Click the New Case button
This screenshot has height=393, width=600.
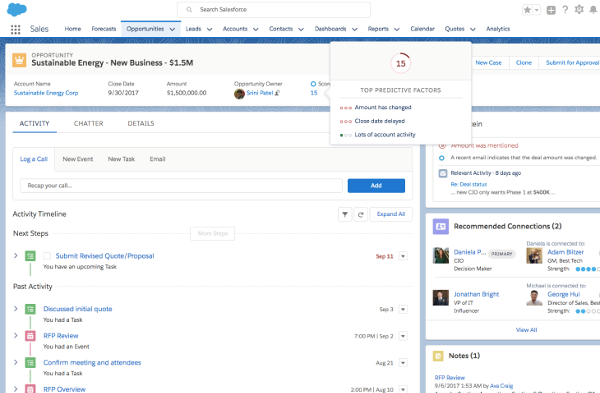pyautogui.click(x=488, y=63)
